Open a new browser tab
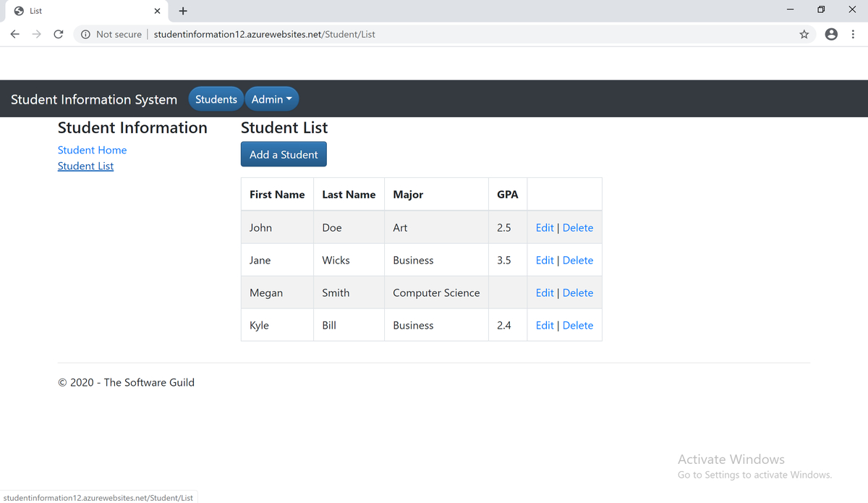Screen dimensions: 868x503 [183, 11]
